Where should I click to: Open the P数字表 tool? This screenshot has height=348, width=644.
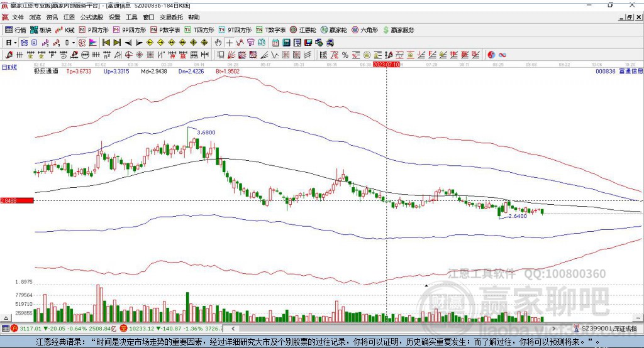tap(165, 30)
